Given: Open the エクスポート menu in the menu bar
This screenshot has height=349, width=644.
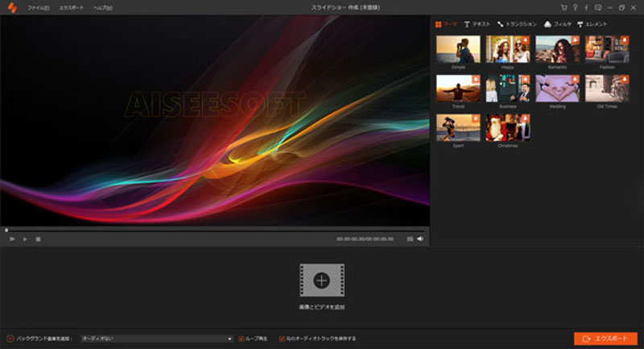Looking at the screenshot, I should click(71, 7).
